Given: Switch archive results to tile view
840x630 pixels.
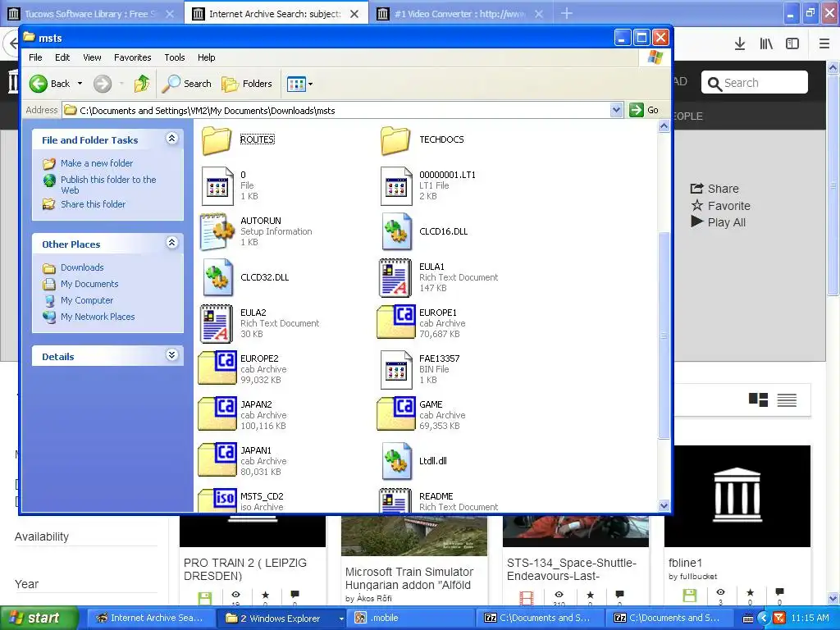Looking at the screenshot, I should tap(758, 399).
